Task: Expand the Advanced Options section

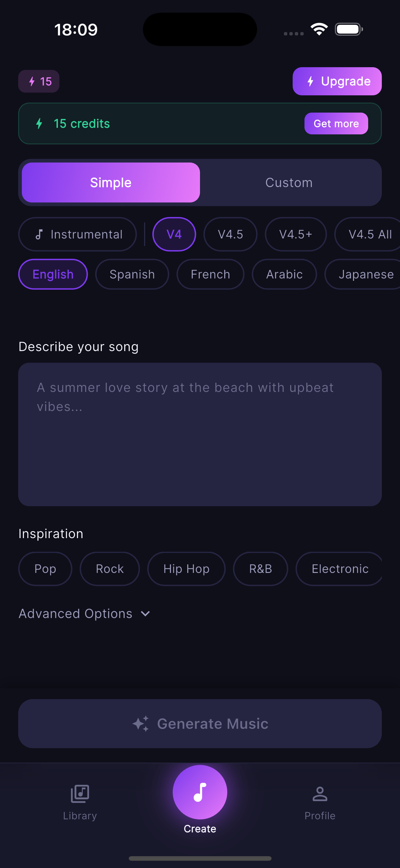Action: (84, 613)
